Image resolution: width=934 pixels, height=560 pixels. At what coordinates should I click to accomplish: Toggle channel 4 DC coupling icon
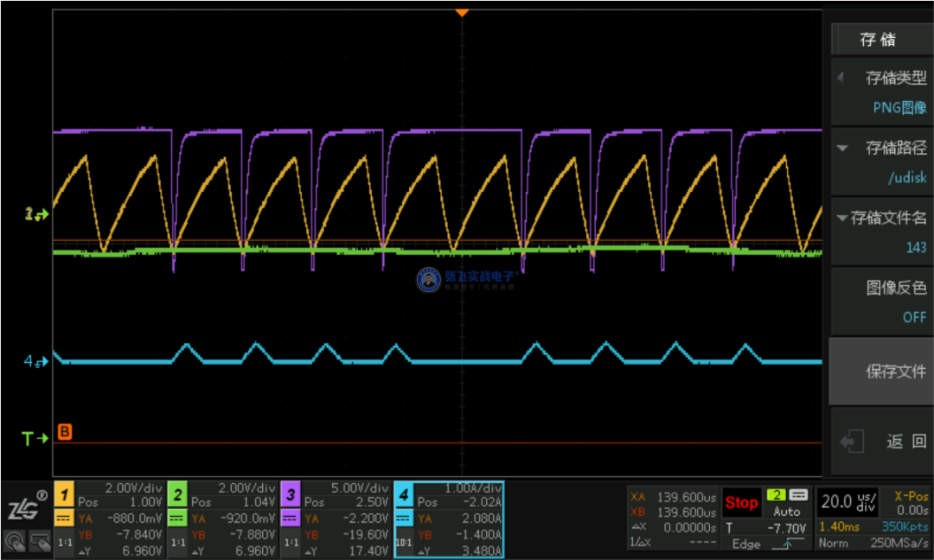[404, 519]
